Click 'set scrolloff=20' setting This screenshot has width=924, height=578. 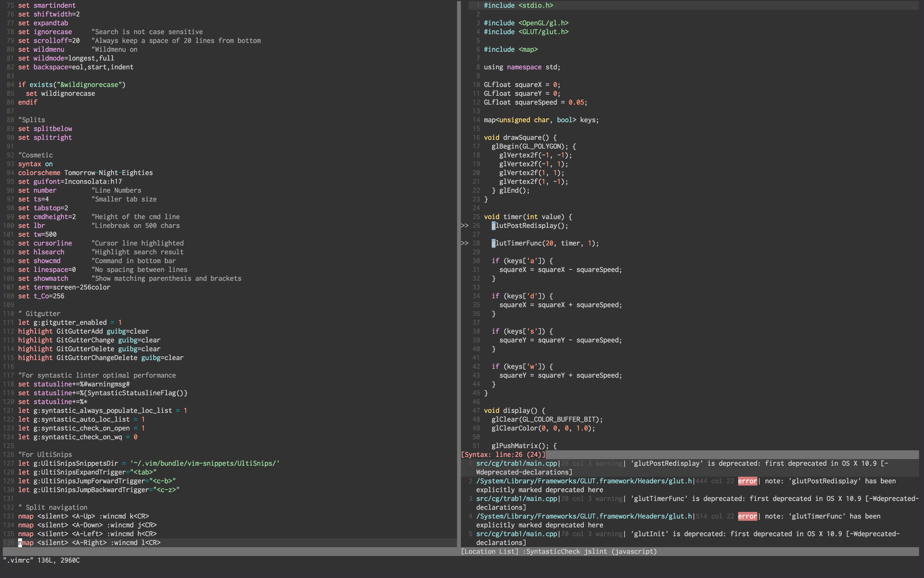click(49, 40)
